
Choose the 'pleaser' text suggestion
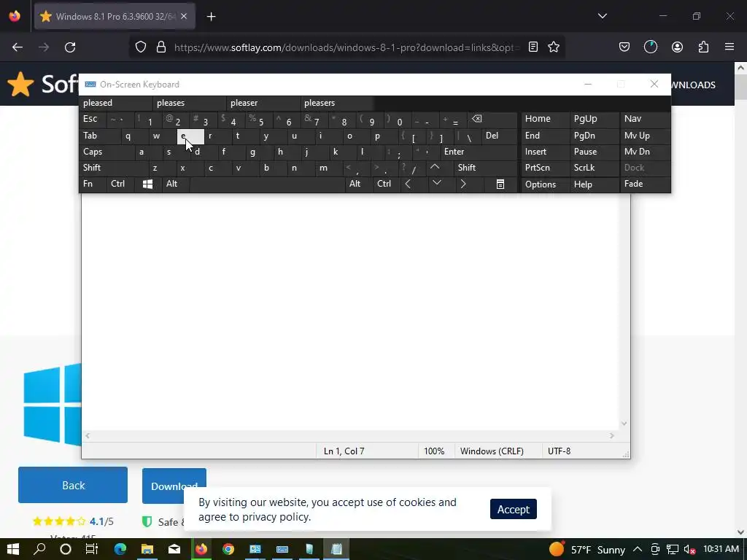tap(263, 103)
